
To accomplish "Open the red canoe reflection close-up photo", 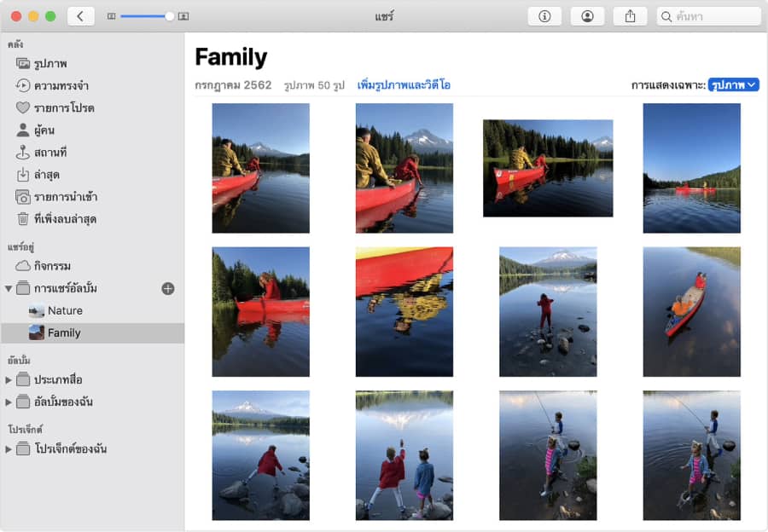I will click(404, 311).
